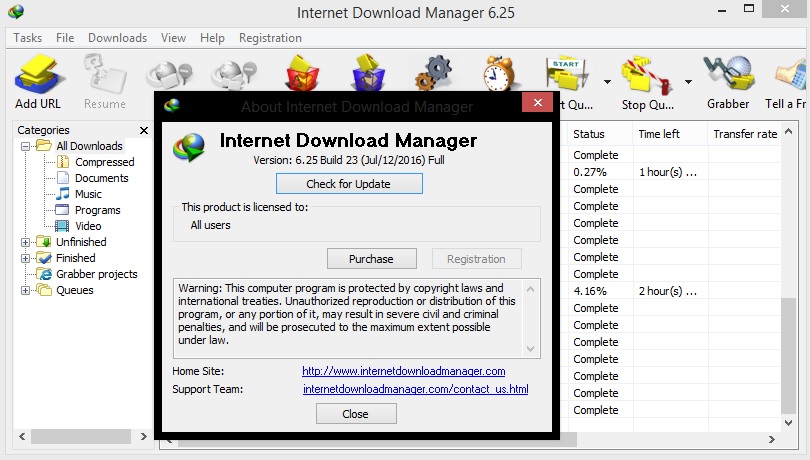Open the Grabber tool icon
Viewport: 810px width, 460px height.
(728, 75)
